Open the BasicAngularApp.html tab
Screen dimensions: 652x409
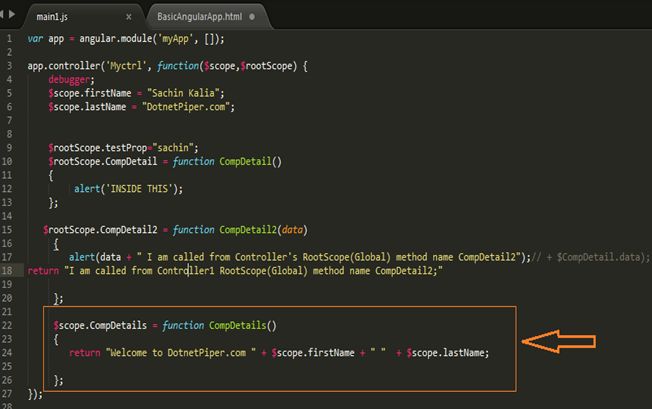click(x=199, y=17)
